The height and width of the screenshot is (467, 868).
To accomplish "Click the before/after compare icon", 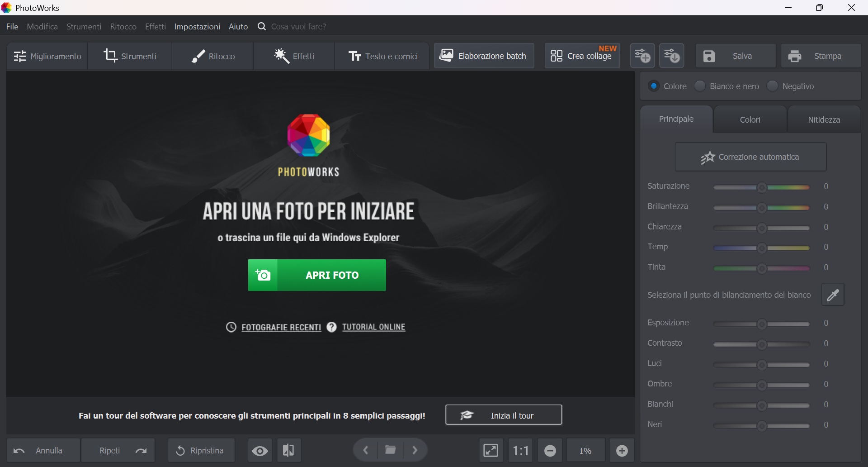I will pyautogui.click(x=289, y=451).
